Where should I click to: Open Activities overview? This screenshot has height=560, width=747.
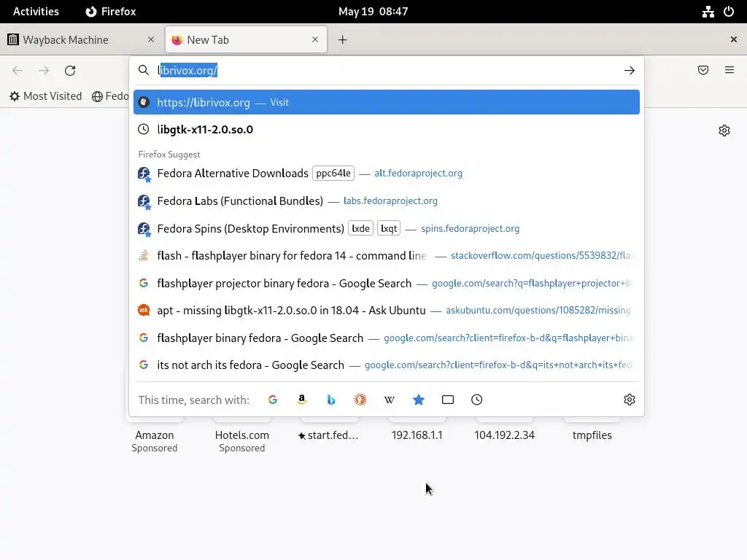[x=36, y=12]
